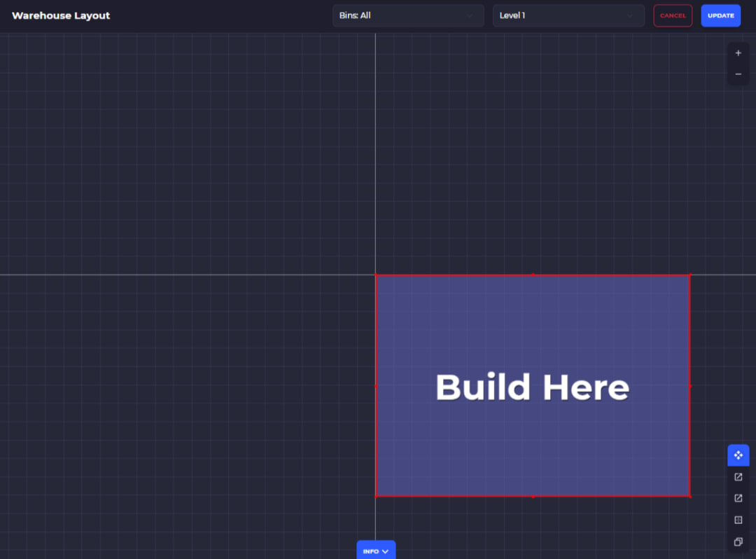Click the UPDATE button
Viewport: 756px width, 559px height.
point(721,15)
